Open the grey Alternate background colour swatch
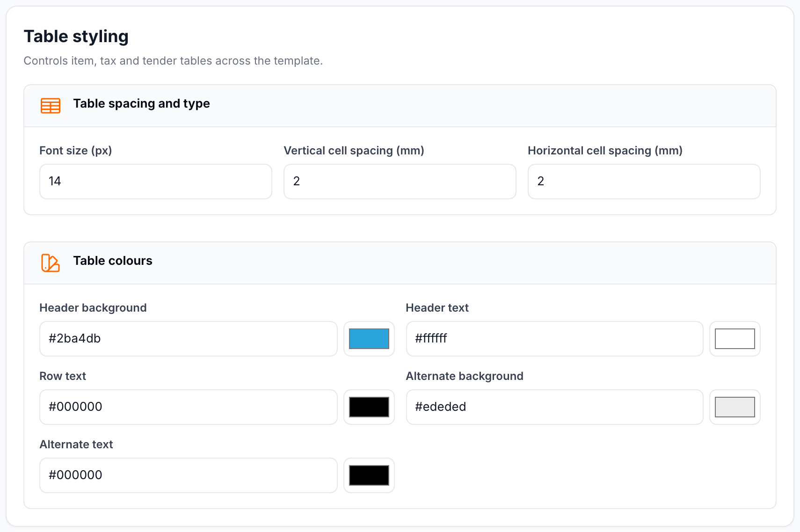This screenshot has height=532, width=800. click(x=735, y=407)
